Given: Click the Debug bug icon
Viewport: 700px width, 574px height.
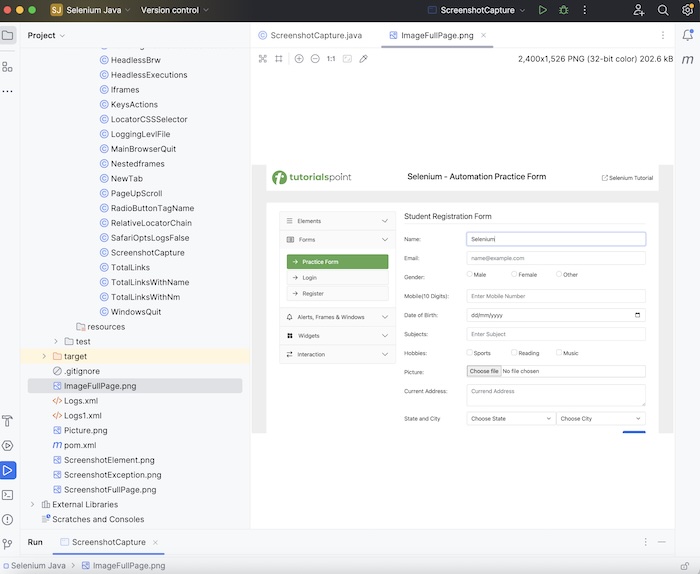Looking at the screenshot, I should 564,10.
